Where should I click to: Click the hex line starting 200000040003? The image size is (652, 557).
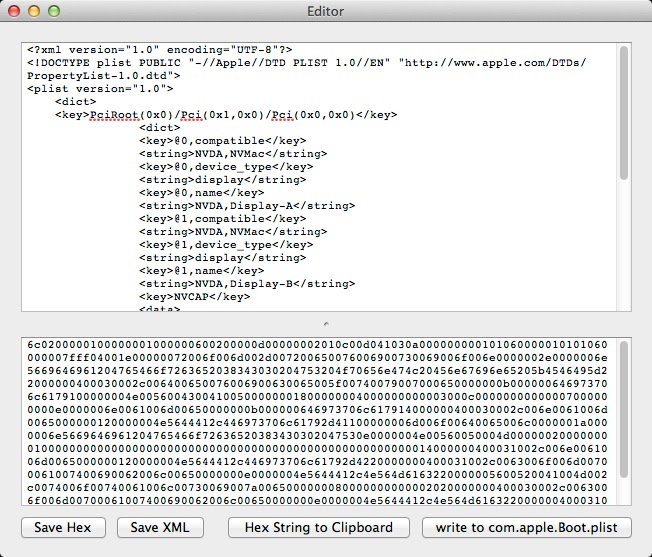tap(317, 384)
